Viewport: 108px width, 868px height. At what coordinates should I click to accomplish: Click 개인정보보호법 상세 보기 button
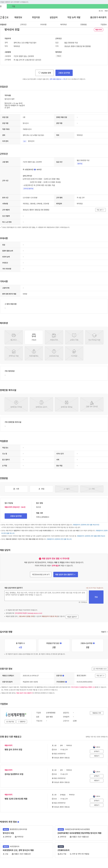click(x=41, y=574)
